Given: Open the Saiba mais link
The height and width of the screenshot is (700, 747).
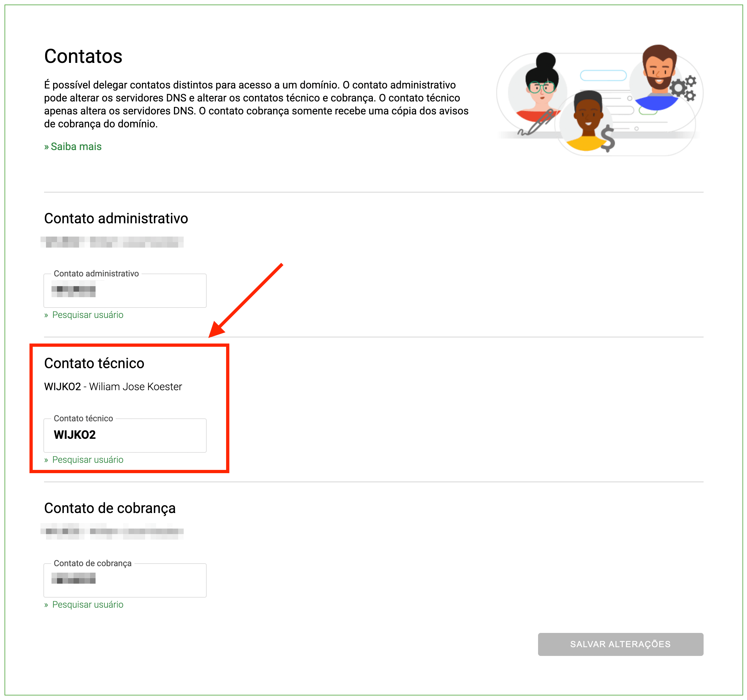Looking at the screenshot, I should pyautogui.click(x=75, y=146).
